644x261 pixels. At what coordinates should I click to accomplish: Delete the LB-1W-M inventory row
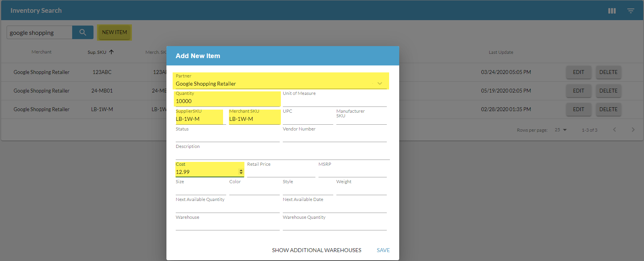coord(608,109)
